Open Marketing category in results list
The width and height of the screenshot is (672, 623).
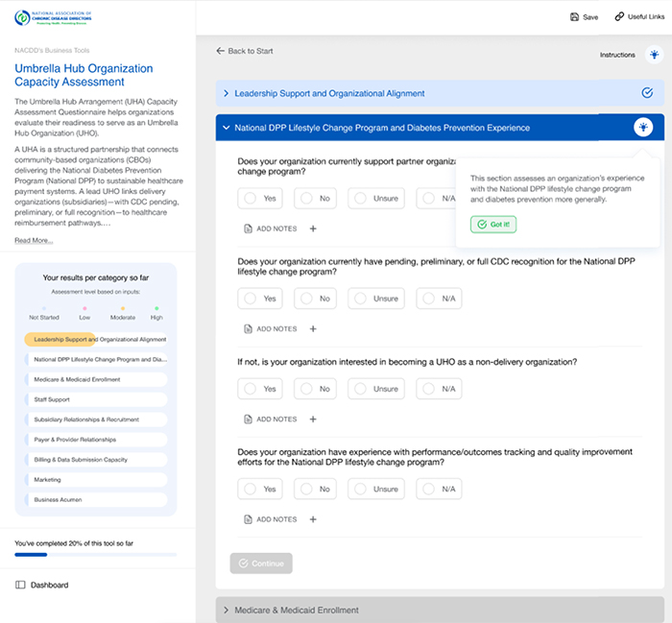tap(96, 479)
